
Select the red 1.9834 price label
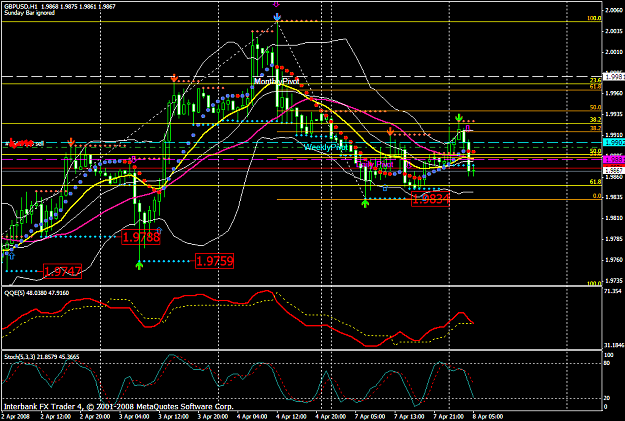430,199
